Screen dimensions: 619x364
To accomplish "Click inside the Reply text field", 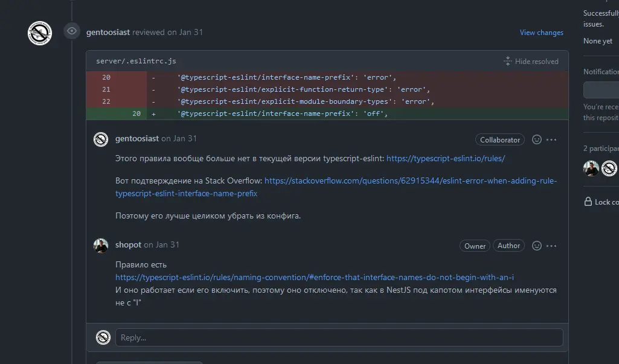I will tap(338, 337).
